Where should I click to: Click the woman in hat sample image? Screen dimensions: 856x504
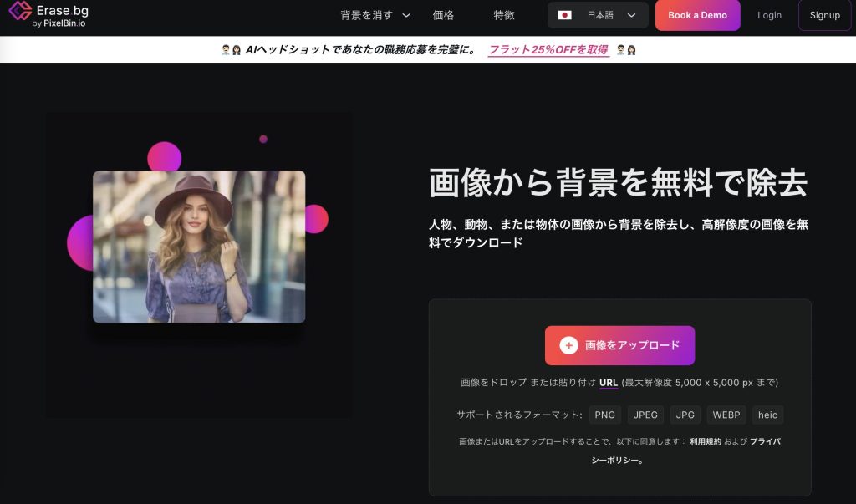199,247
